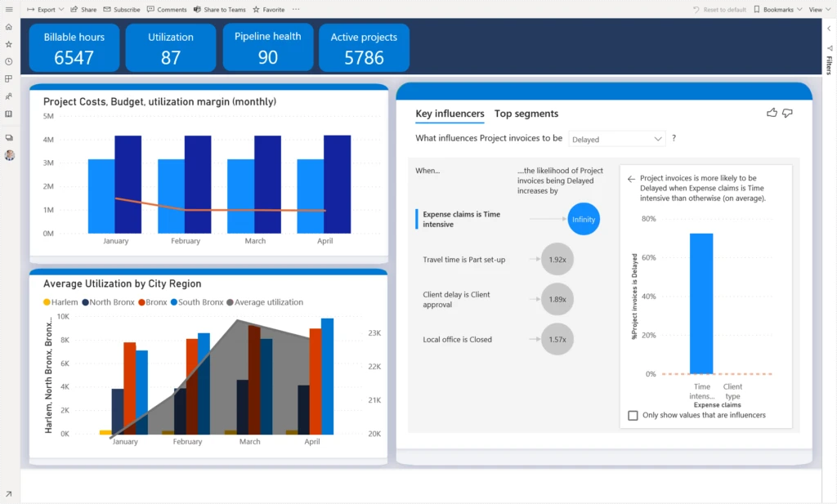Image resolution: width=837 pixels, height=504 pixels.
Task: Toggle Favorite for this report
Action: pos(256,9)
